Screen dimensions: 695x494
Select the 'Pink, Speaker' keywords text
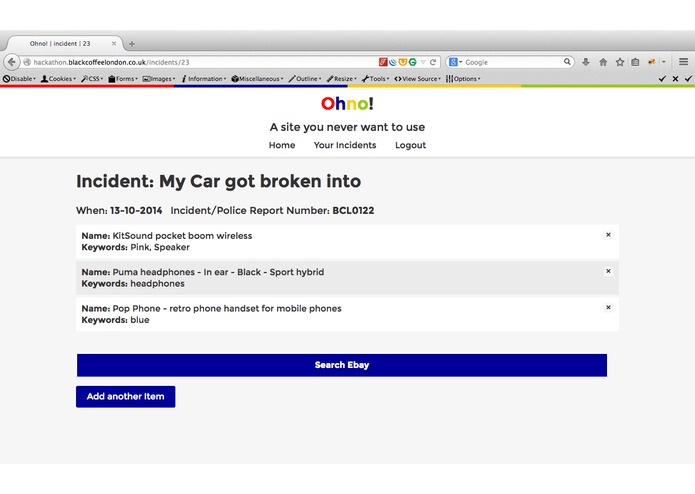(x=160, y=247)
